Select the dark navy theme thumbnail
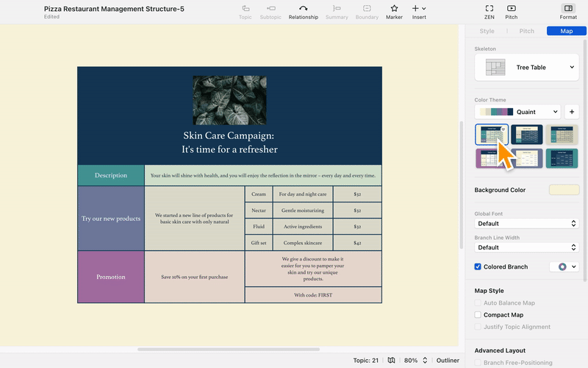The height and width of the screenshot is (368, 588). (526, 135)
